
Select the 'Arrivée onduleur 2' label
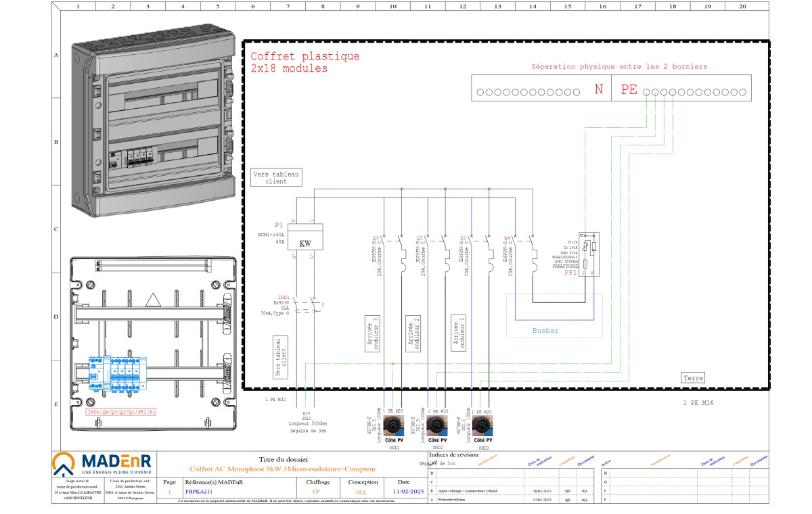(413, 333)
